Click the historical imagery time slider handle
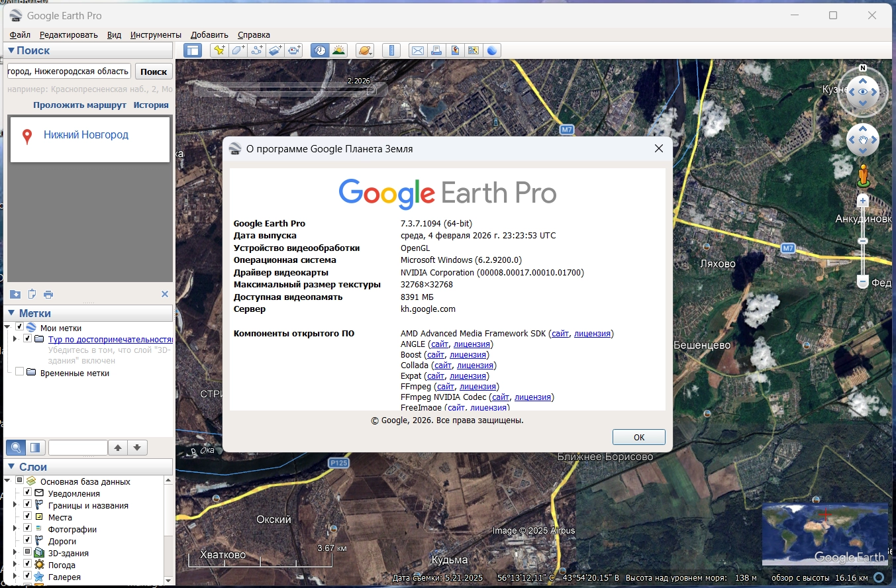The image size is (896, 588). (x=372, y=89)
